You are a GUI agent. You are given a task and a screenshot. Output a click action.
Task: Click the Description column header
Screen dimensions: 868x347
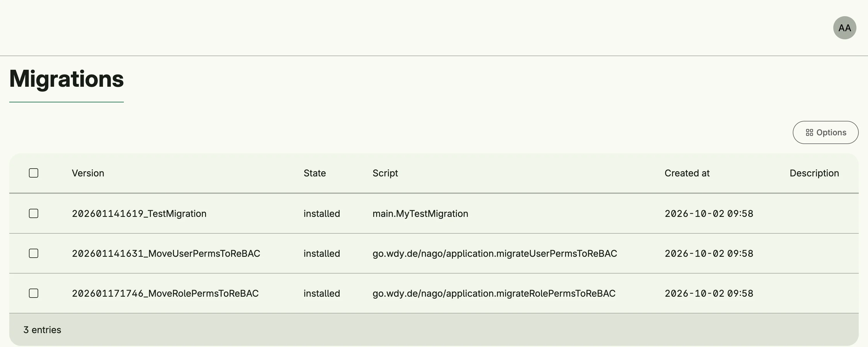pos(814,173)
